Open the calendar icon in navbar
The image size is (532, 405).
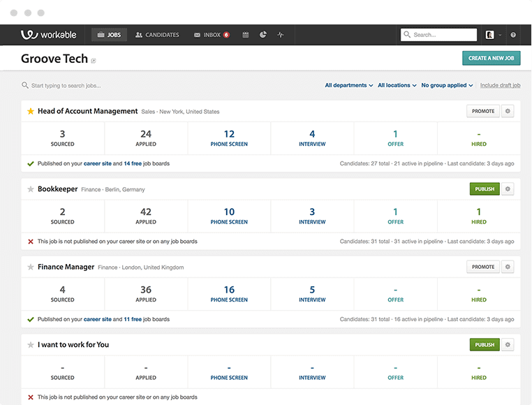[246, 35]
